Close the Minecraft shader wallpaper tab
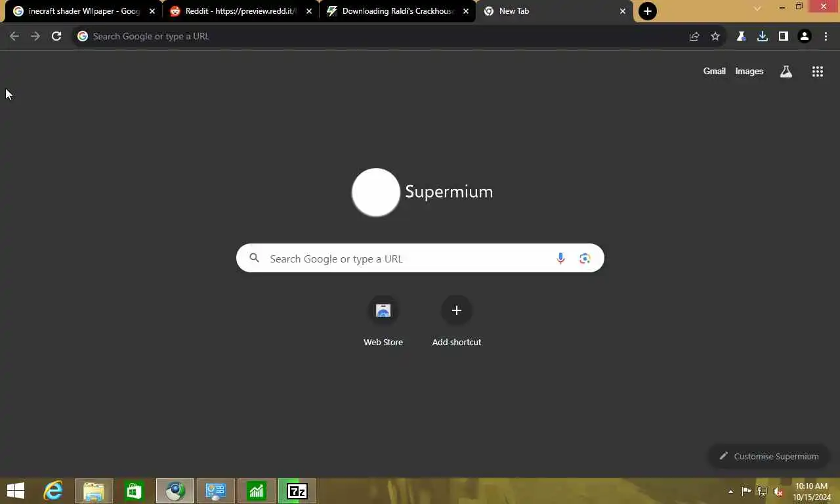Screen dimensions: 840x504 pos(152,11)
